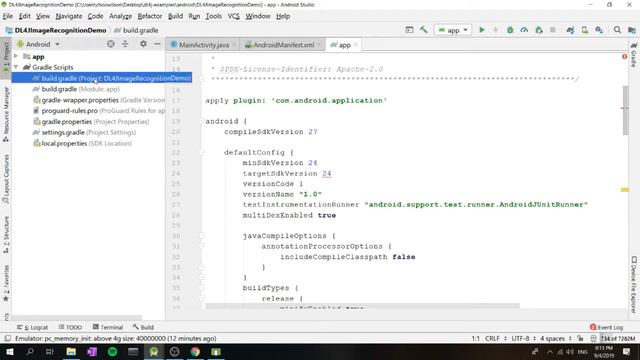The image size is (640, 360).
Task: Select proguard-rules.pro file
Action: (x=99, y=111)
